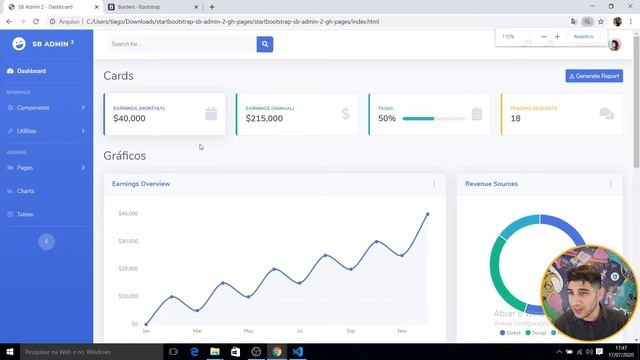Click the 18 pending requests value
The width and height of the screenshot is (640, 360).
[x=516, y=118]
